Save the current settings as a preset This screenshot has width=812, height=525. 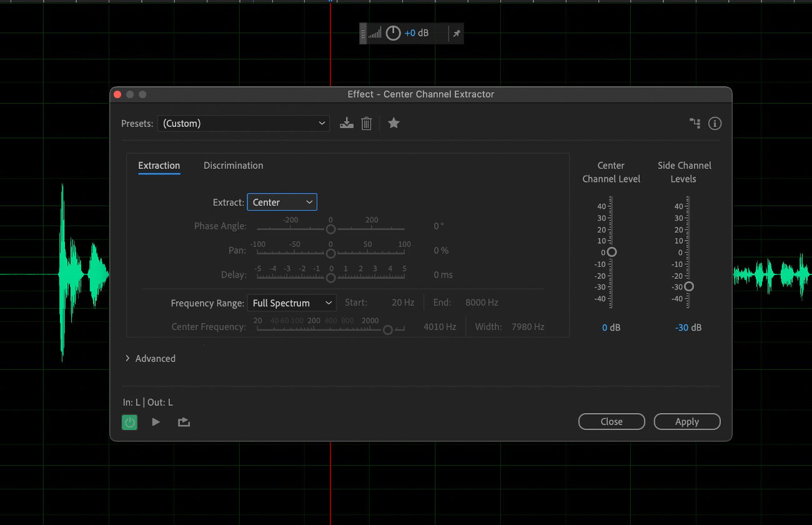[347, 123]
